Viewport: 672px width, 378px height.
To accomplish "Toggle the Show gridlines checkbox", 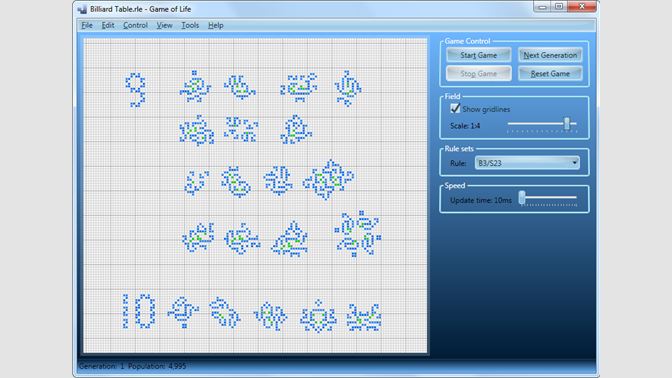I will click(x=455, y=109).
